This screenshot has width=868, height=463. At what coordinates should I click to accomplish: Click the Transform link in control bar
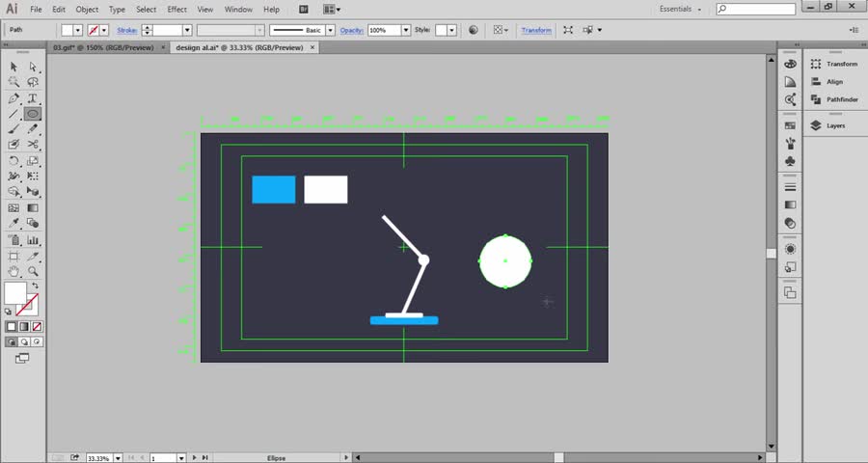tap(536, 30)
